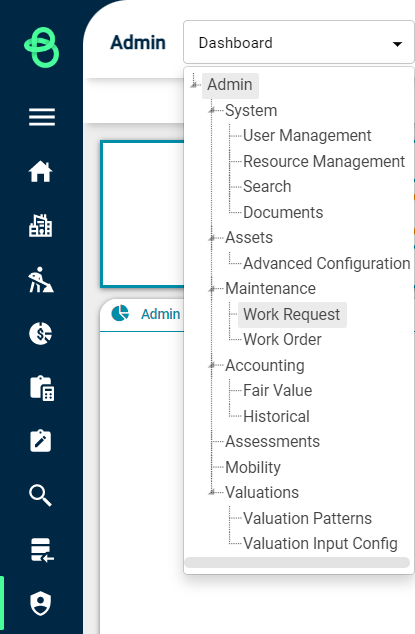Click the green logo icon
The height and width of the screenshot is (634, 415).
point(42,47)
